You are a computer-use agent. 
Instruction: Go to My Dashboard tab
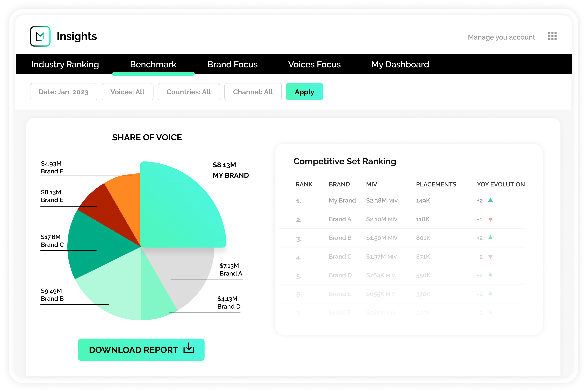[400, 64]
